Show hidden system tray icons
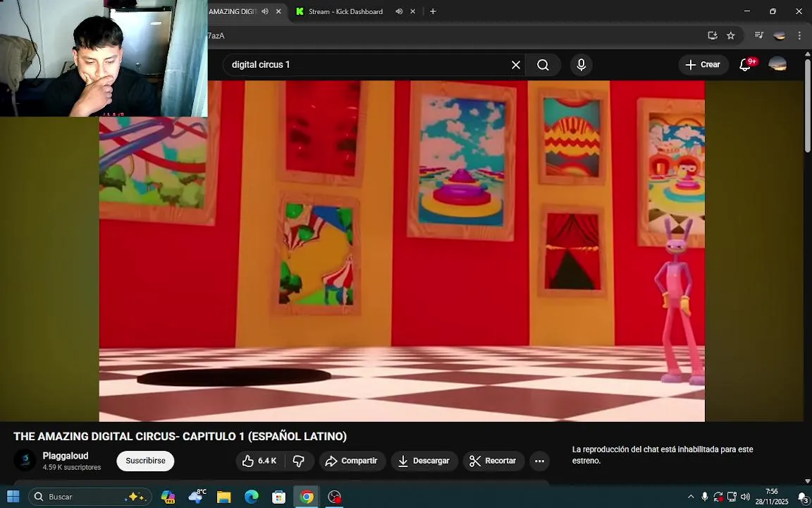 [690, 497]
